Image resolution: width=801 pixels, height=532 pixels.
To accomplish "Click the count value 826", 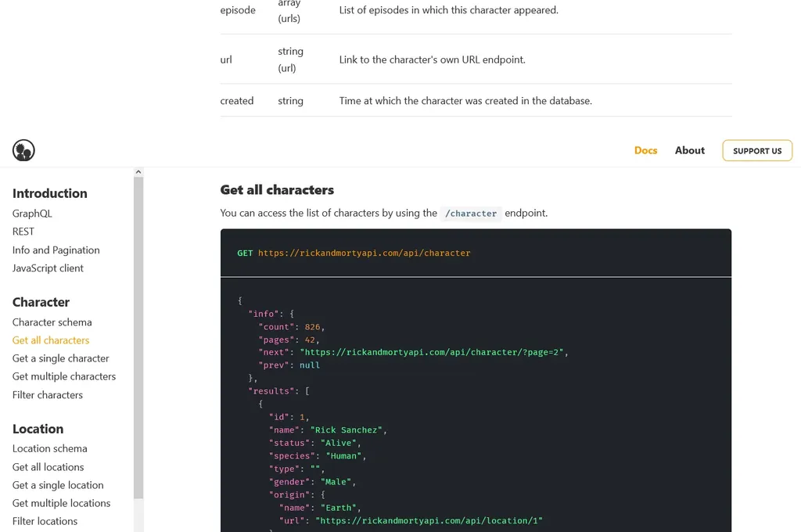I will (x=313, y=327).
